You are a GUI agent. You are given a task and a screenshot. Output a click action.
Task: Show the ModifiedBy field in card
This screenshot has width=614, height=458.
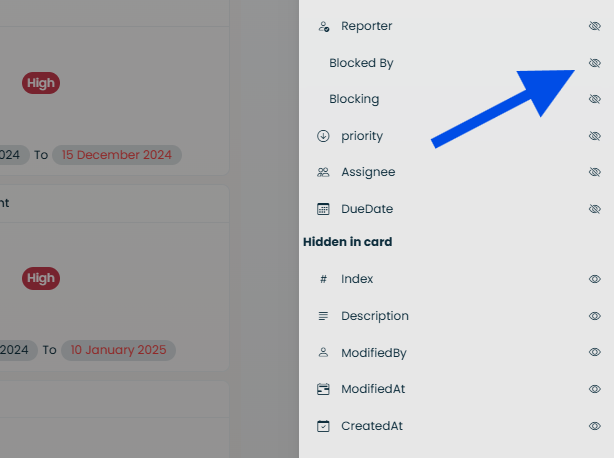(594, 352)
